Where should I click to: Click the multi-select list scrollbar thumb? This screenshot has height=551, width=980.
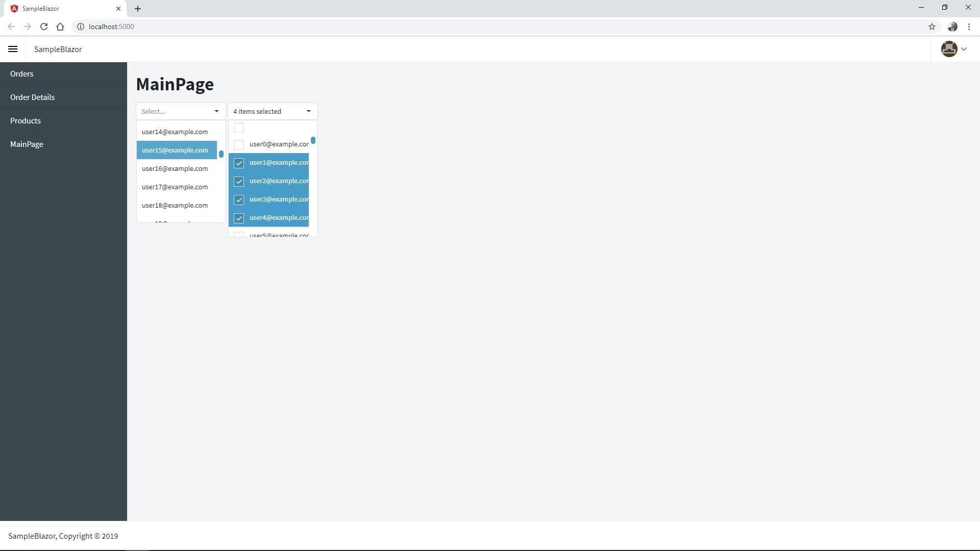[x=313, y=140]
